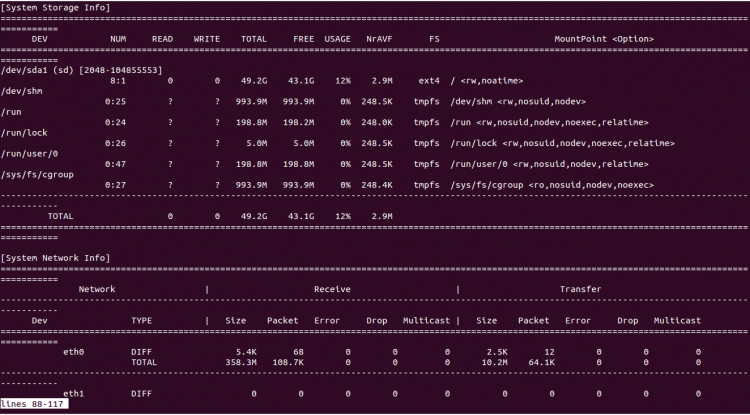Viewport: 750px width, 415px height.
Task: Click the 'lines 88-117' pager status
Action: (35, 405)
